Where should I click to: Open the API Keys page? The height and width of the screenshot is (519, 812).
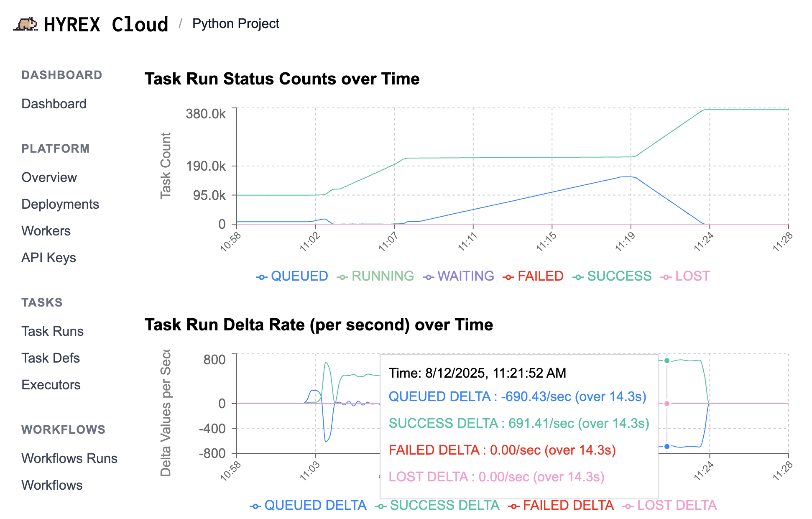pyautogui.click(x=49, y=258)
